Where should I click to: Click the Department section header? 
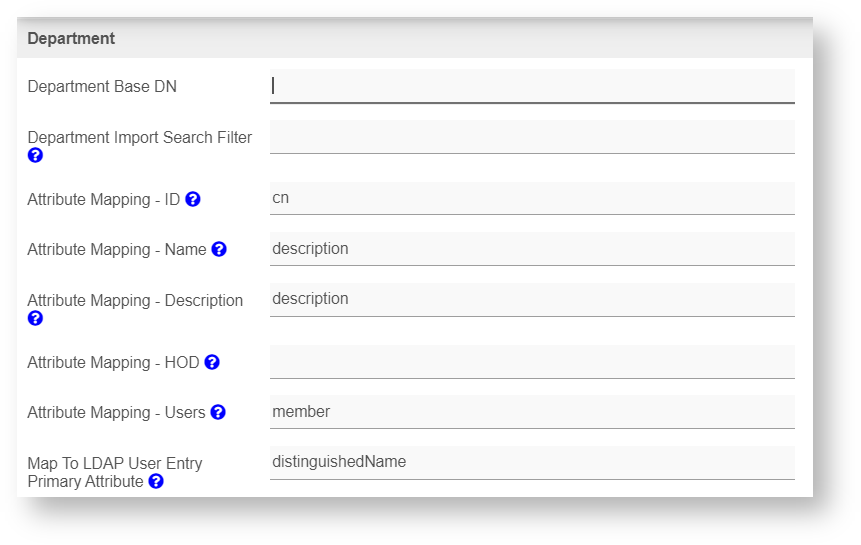pyautogui.click(x=71, y=39)
